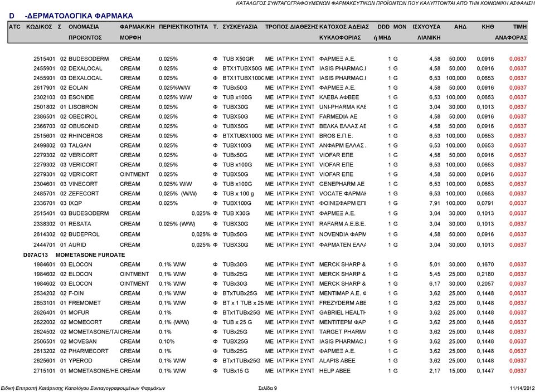Click the ΟΝΟΜΑΣΙΑ column header
The height and width of the screenshot is (392, 535).
click(84, 27)
